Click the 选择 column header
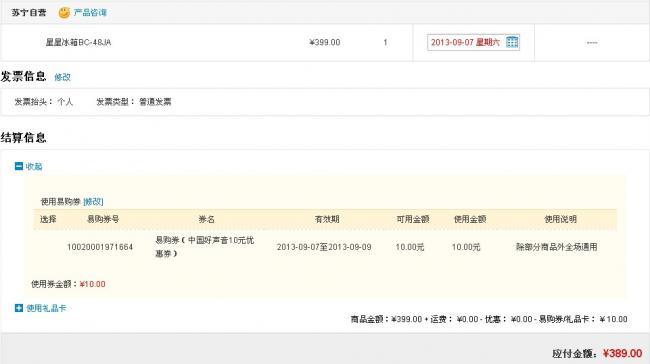Viewport: 650px width, 364px height. click(48, 219)
